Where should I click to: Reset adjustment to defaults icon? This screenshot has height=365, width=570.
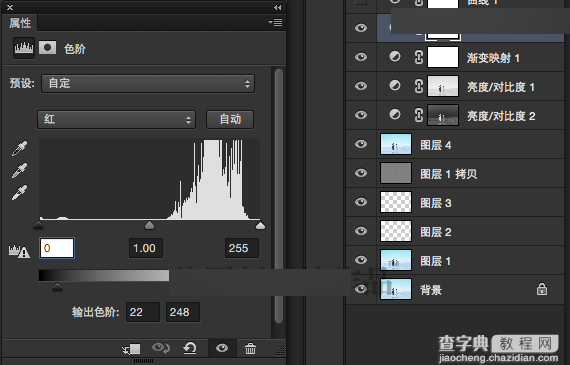[x=190, y=348]
